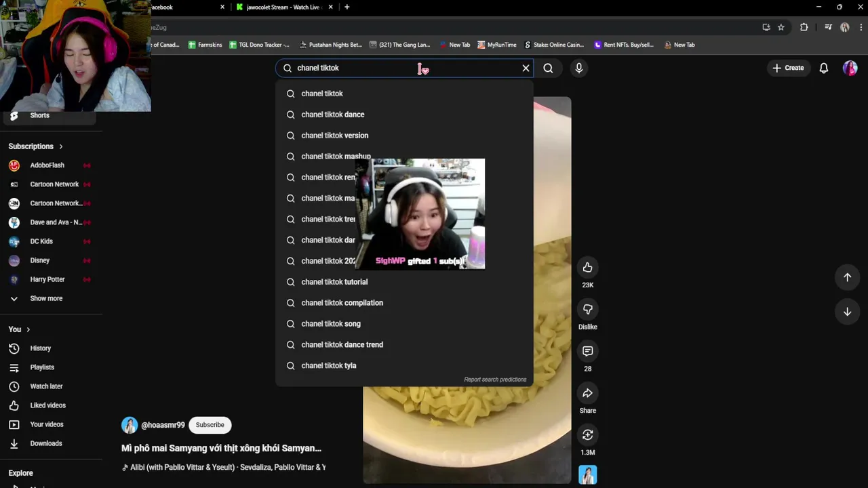The height and width of the screenshot is (488, 868).
Task: Open Rent NFTs Buy/sell bookmark
Action: tap(624, 45)
